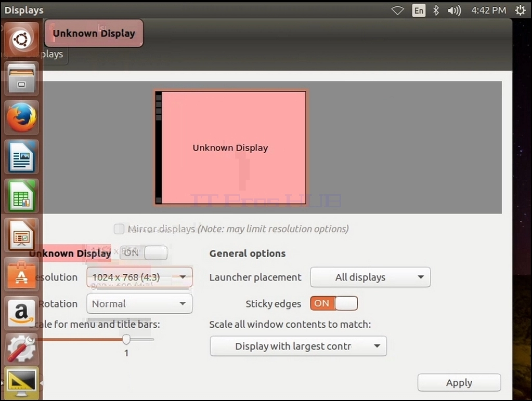Expand the Rotation Normal dropdown
Viewport: 532px width, 401px height.
point(139,303)
